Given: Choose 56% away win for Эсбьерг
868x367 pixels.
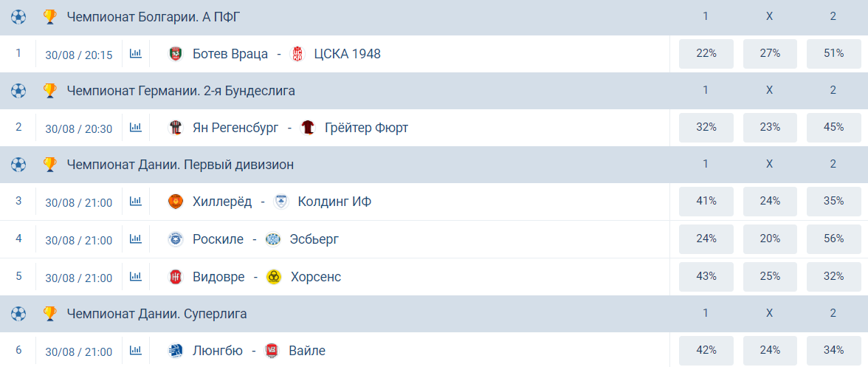Looking at the screenshot, I should point(833,239).
